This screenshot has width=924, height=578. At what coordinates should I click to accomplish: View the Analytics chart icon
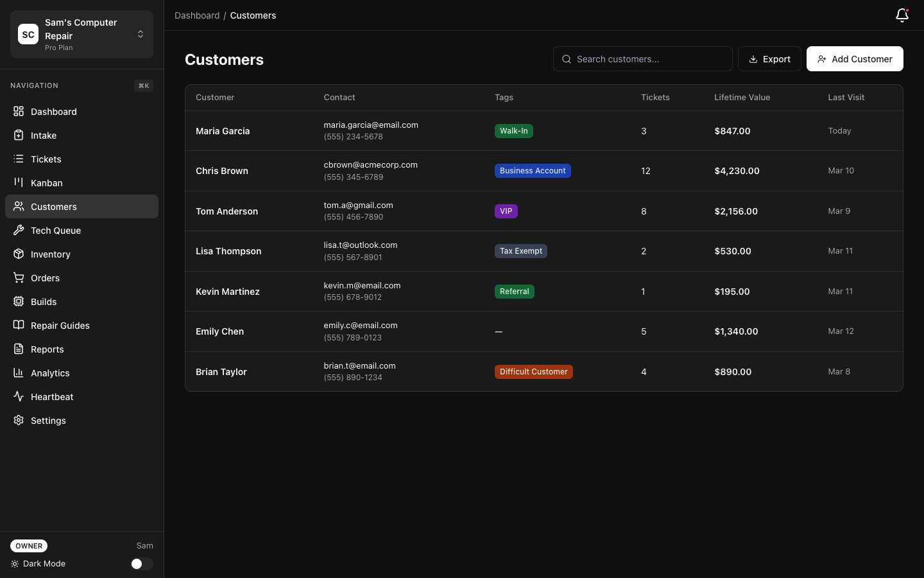pyautogui.click(x=19, y=372)
